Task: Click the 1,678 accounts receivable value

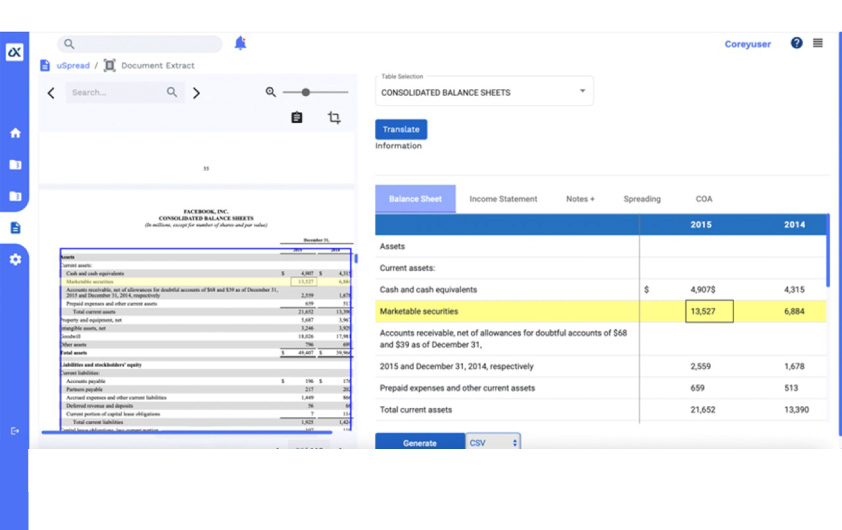Action: tap(794, 366)
